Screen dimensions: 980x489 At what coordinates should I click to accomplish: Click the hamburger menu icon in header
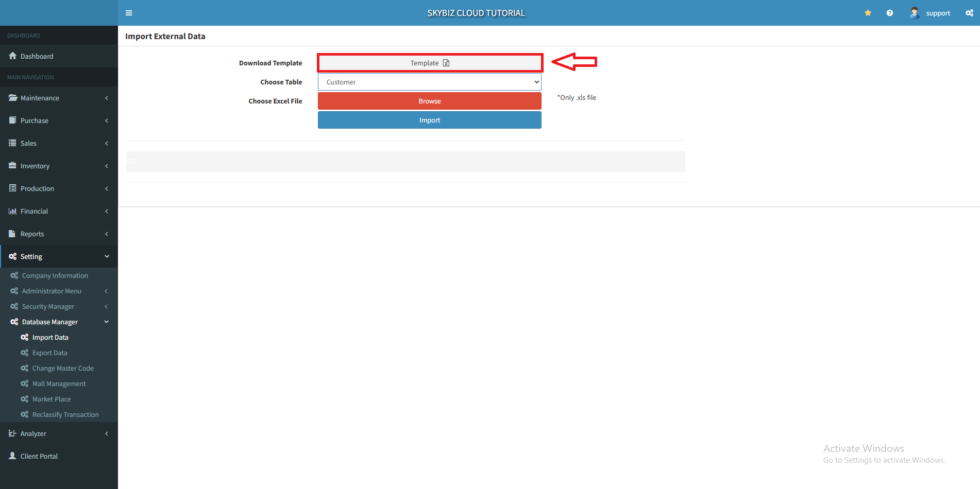[x=129, y=13]
